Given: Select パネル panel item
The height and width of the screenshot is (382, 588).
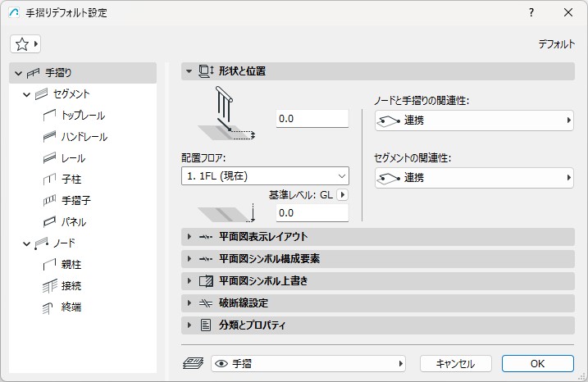Looking at the screenshot, I should [74, 221].
